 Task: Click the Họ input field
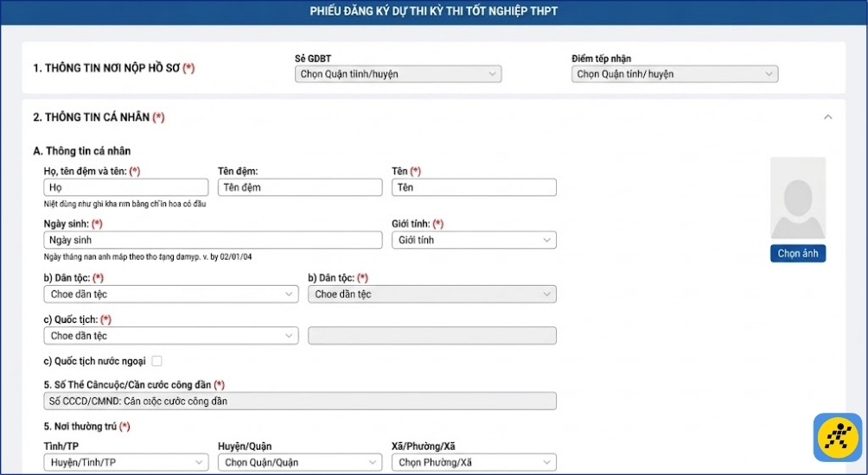point(126,187)
